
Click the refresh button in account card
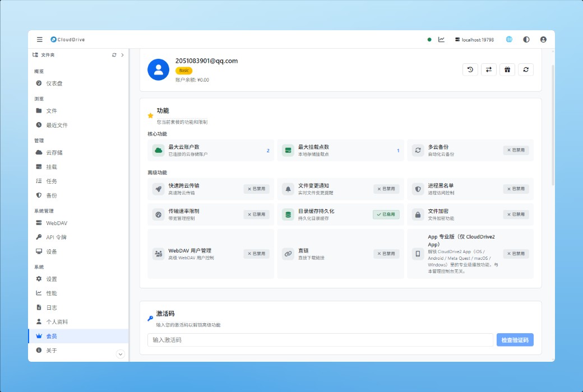pyautogui.click(x=526, y=69)
